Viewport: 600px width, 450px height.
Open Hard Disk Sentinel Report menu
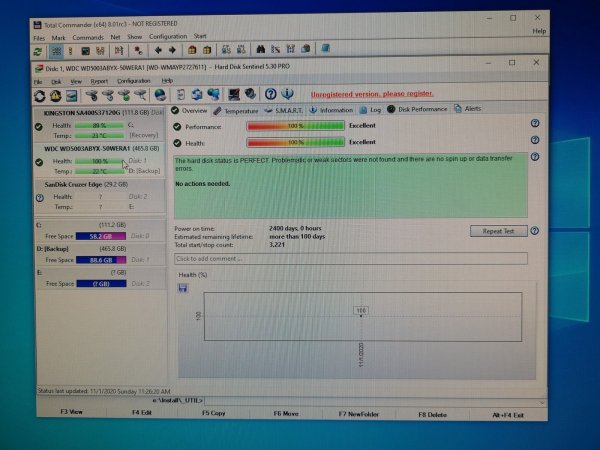pyautogui.click(x=99, y=81)
